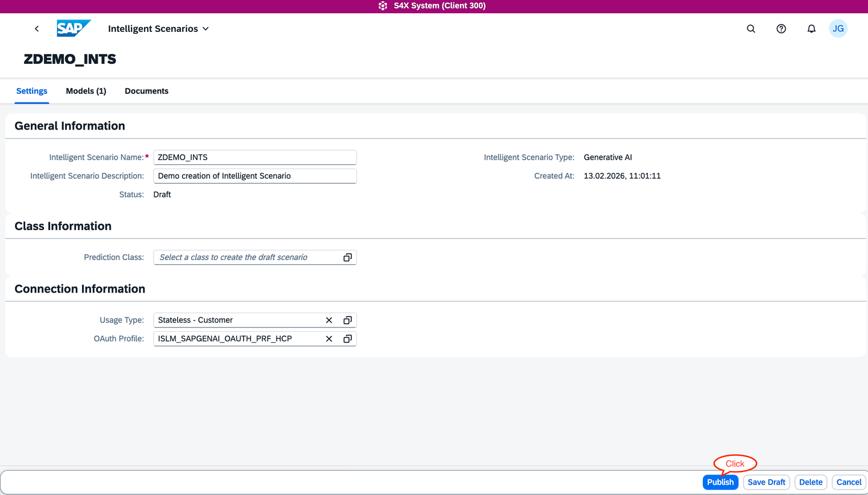Click the Connection Information heading
Image resolution: width=868 pixels, height=495 pixels.
[80, 289]
